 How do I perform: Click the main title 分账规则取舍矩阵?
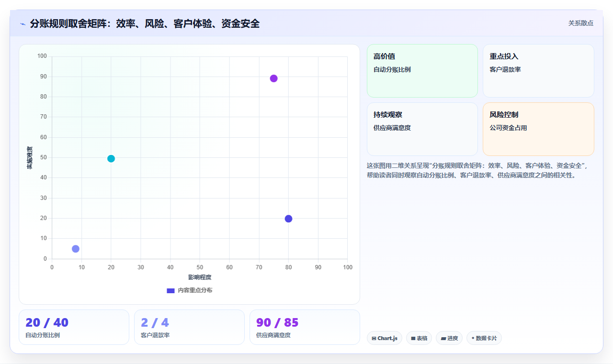[145, 23]
